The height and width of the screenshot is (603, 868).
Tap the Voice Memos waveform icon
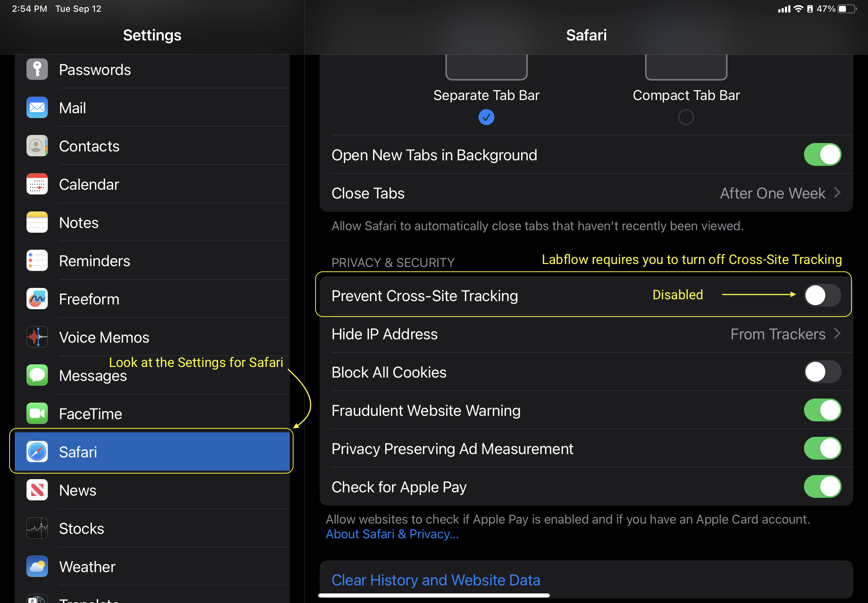(37, 337)
